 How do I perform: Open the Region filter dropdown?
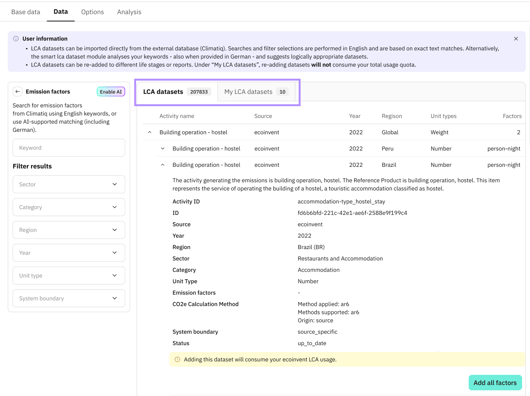pyautogui.click(x=69, y=230)
